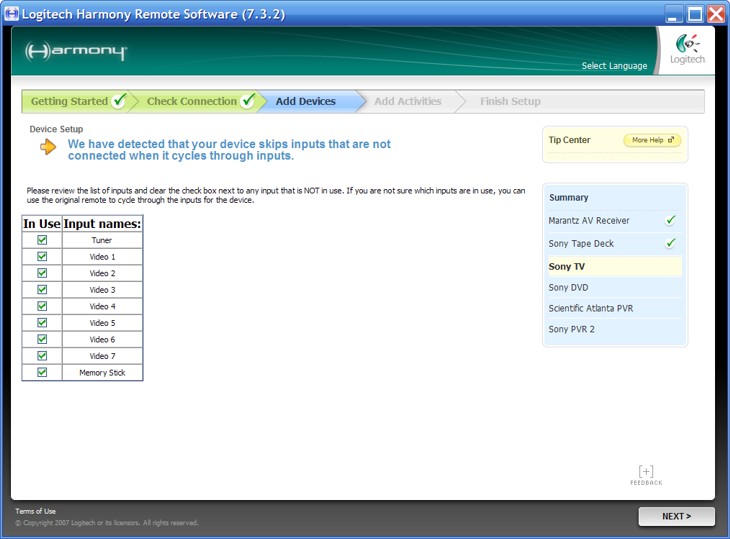The height and width of the screenshot is (539, 730).
Task: Click the Sony Tape Deck green checkmark
Action: click(670, 243)
